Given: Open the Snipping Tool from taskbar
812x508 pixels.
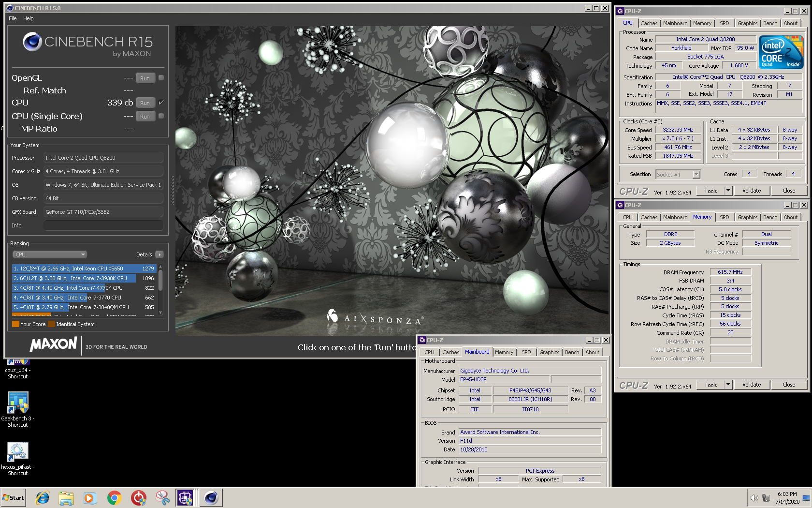Looking at the screenshot, I should 162,498.
